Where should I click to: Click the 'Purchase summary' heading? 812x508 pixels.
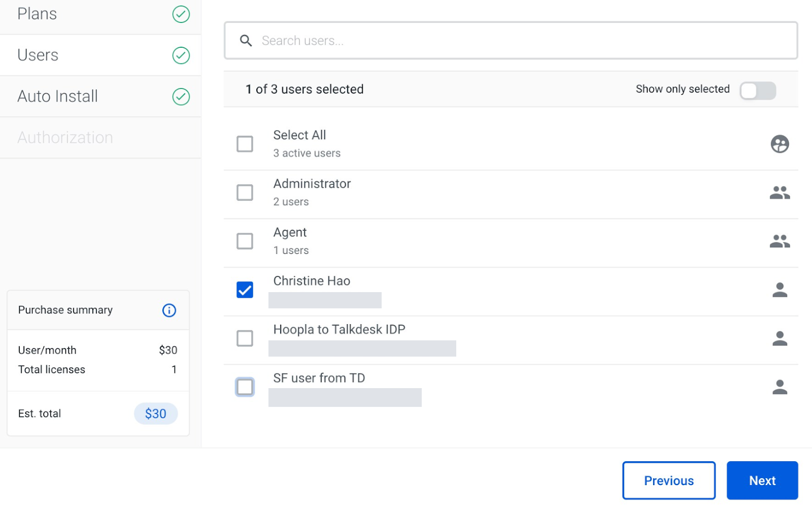click(x=65, y=310)
